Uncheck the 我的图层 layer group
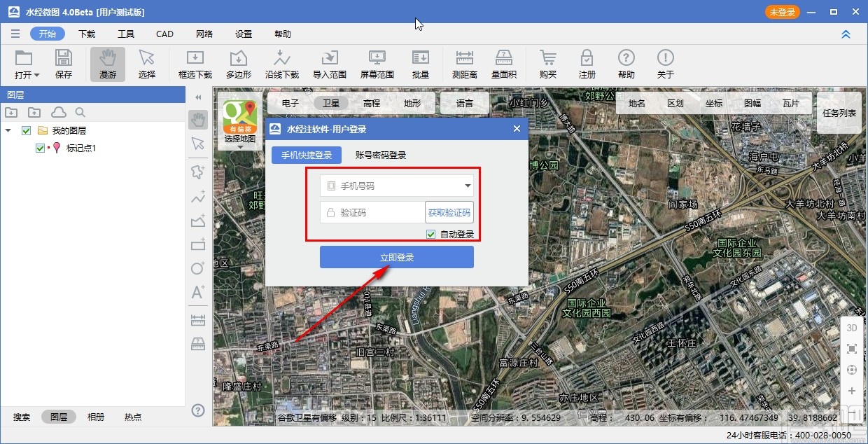 tap(26, 130)
